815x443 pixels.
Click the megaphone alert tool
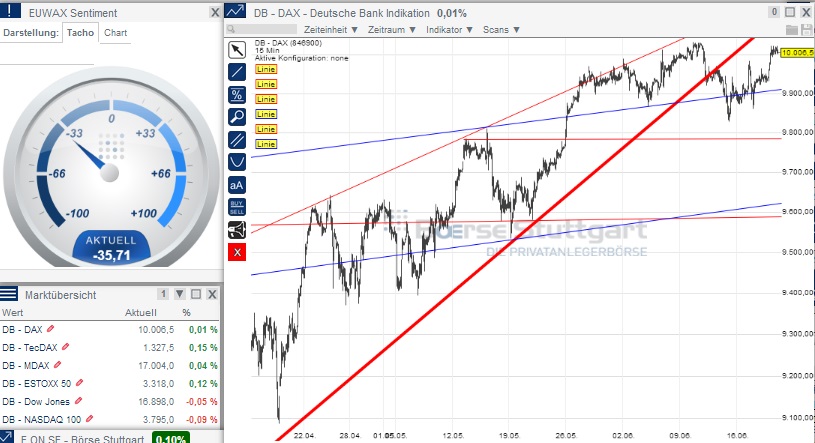pyautogui.click(x=237, y=230)
